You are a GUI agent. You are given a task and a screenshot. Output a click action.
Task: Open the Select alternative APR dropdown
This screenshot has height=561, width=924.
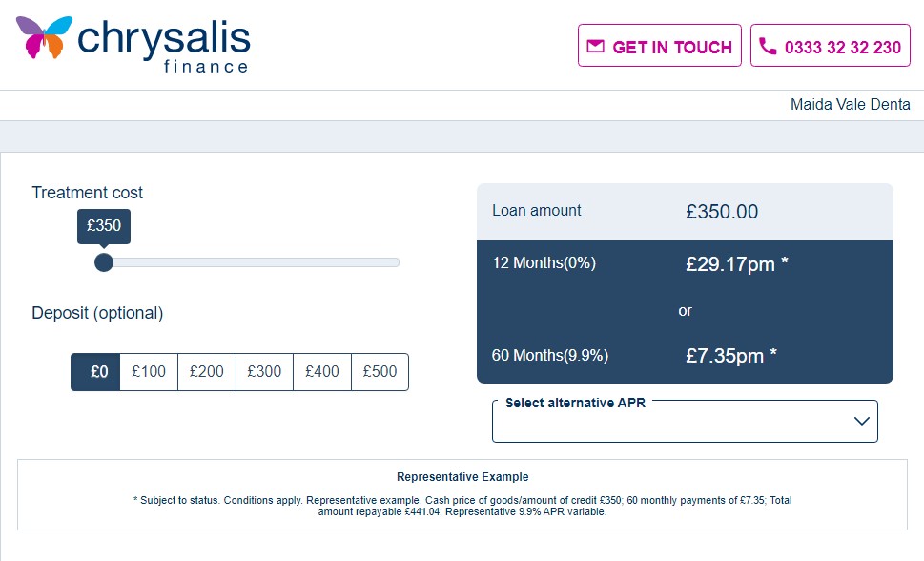tap(685, 421)
